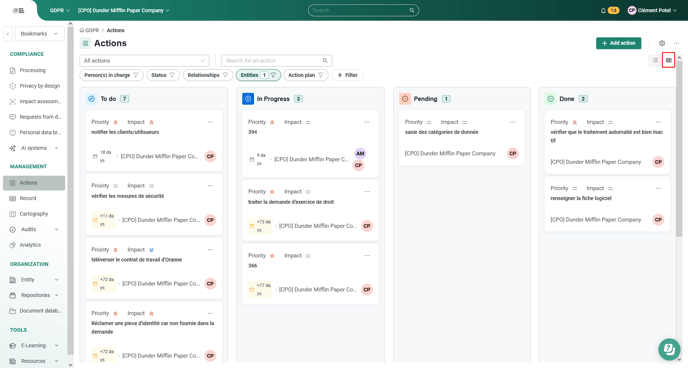This screenshot has height=368, width=688.
Task: Open the Clément Potel user menu
Action: tap(652, 10)
